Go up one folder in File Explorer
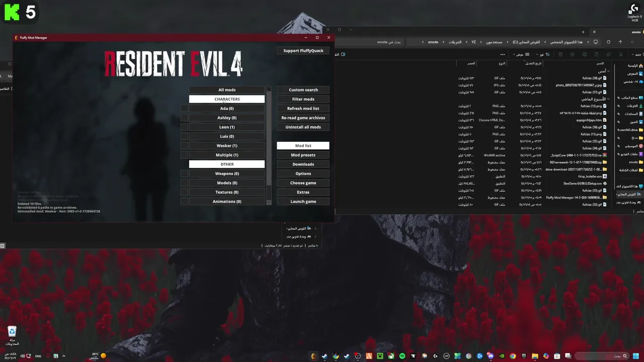The width and height of the screenshot is (644, 362). coord(620,42)
